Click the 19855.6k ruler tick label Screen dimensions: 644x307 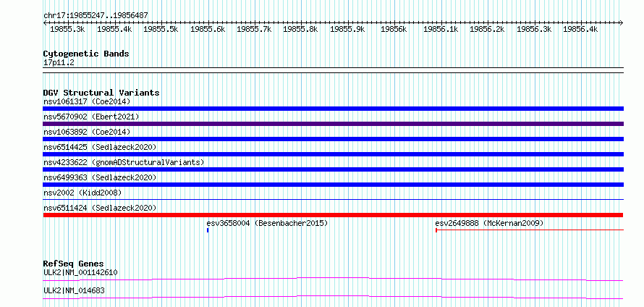(x=208, y=30)
